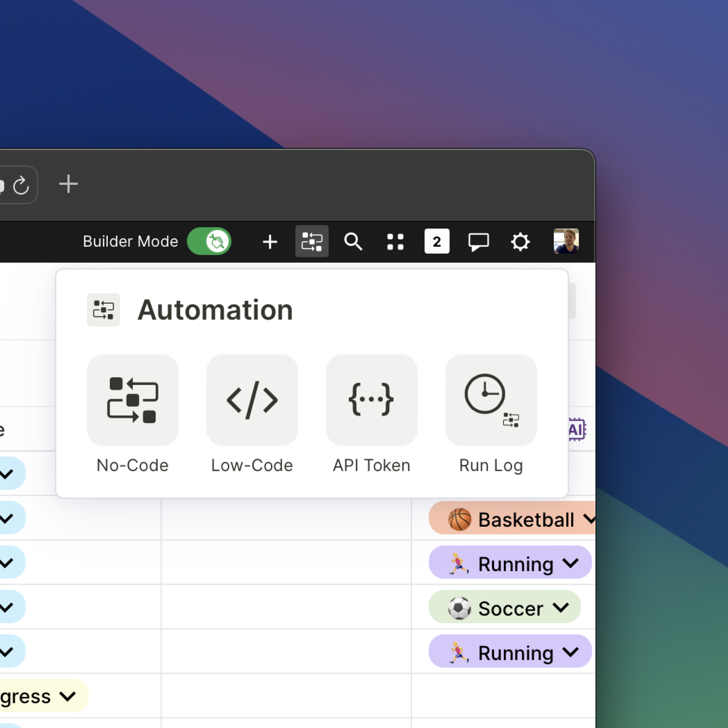Open the Low-Code automation option
This screenshot has height=728, width=728.
252,400
